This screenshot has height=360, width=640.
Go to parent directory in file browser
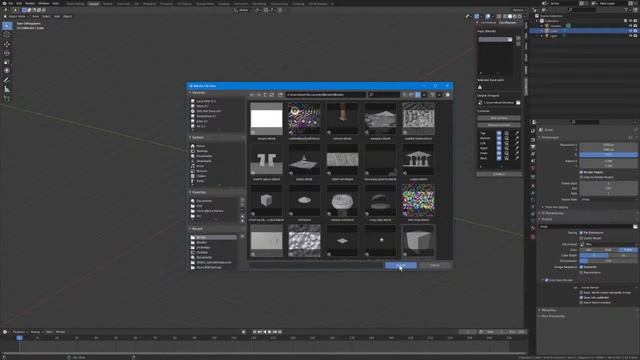coord(265,95)
